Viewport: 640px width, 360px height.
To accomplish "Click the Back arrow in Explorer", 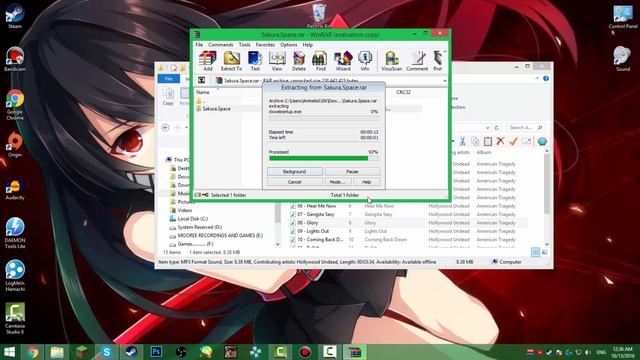I will tap(165, 127).
